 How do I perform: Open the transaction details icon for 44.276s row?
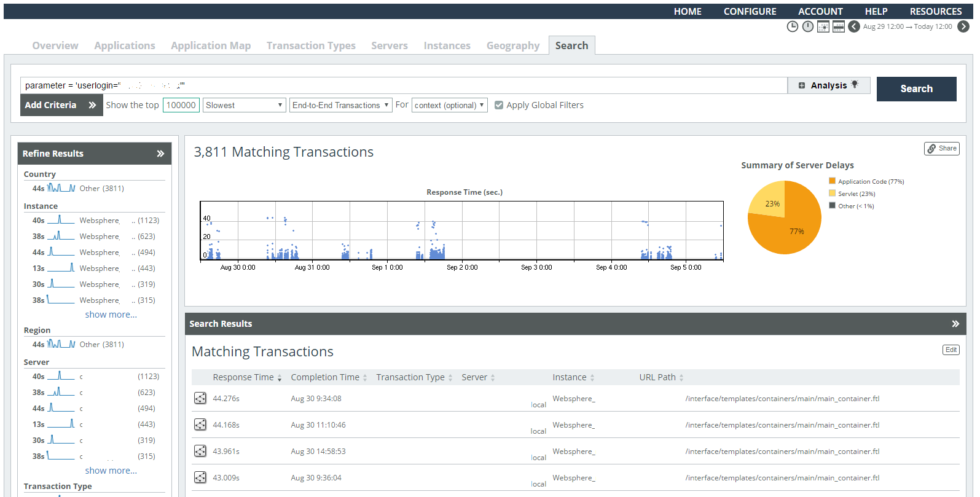point(200,398)
